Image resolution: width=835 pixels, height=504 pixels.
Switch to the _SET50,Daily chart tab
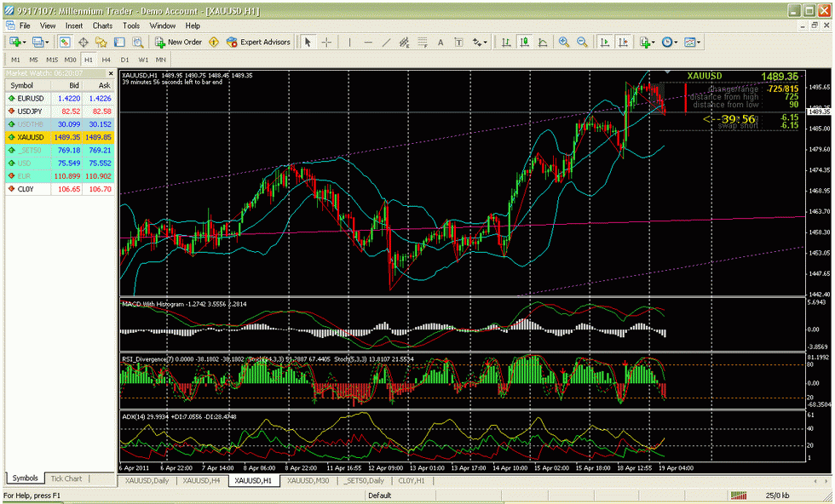pos(365,480)
